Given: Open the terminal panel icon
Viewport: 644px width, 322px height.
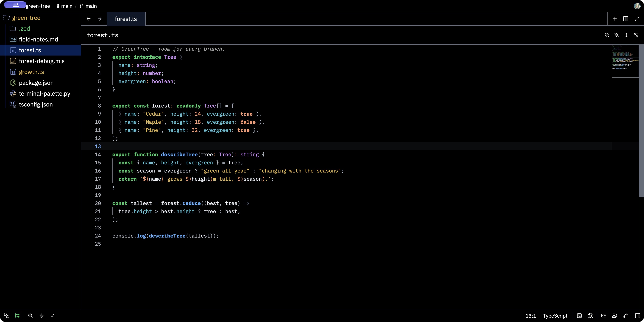Looking at the screenshot, I should tap(579, 316).
